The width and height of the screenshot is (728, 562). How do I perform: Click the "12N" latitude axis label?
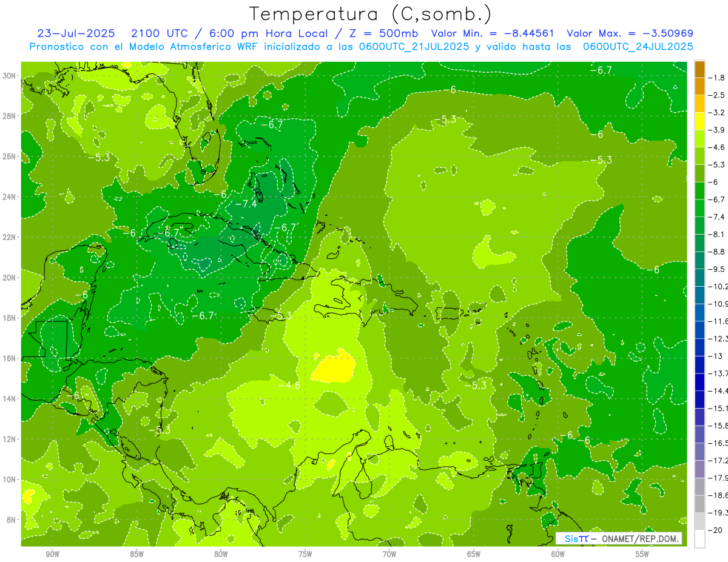click(10, 439)
